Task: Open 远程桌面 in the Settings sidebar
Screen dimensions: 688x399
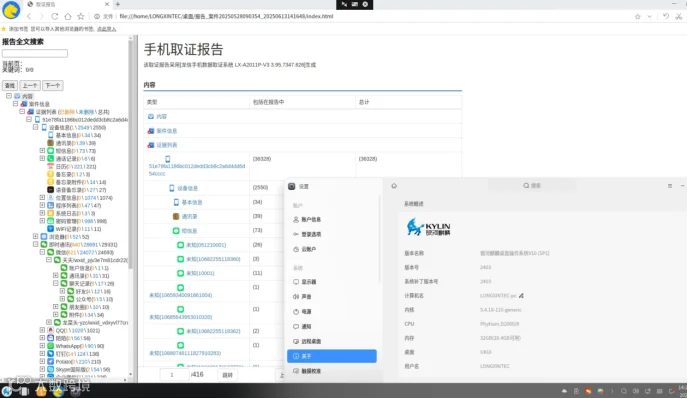Action: coord(332,341)
